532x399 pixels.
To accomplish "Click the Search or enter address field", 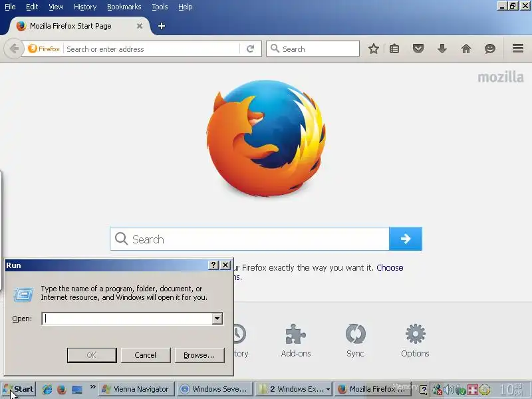I will click(153, 49).
